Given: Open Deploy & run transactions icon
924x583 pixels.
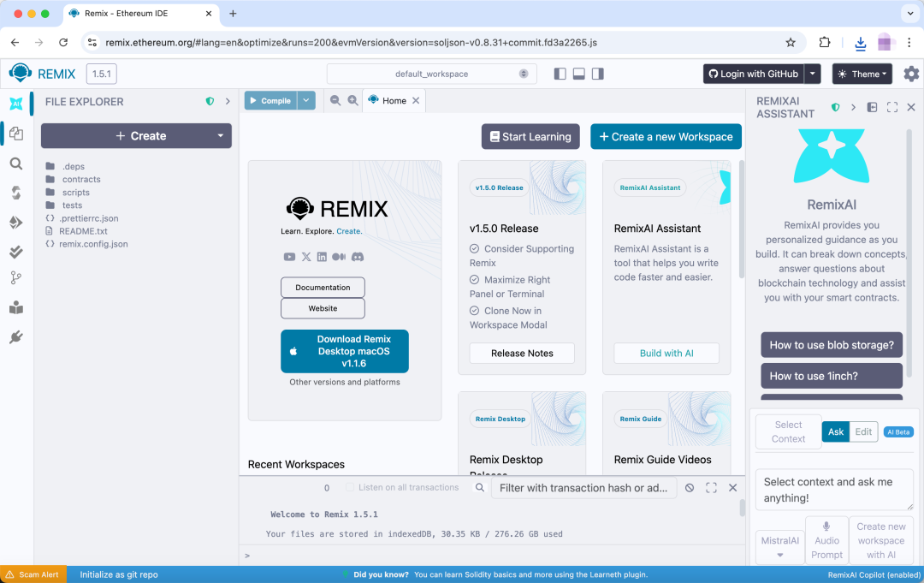Looking at the screenshot, I should coord(16,223).
